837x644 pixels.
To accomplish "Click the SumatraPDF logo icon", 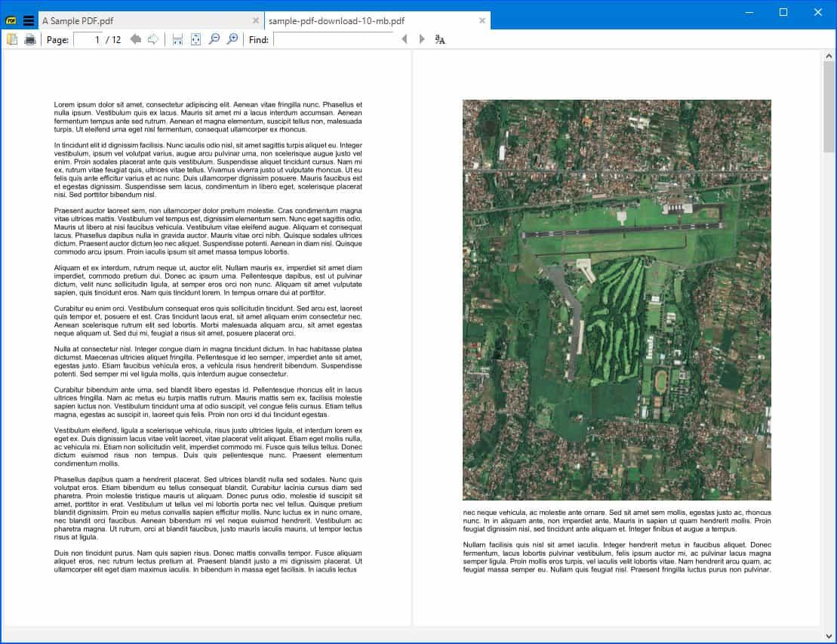I will point(11,21).
